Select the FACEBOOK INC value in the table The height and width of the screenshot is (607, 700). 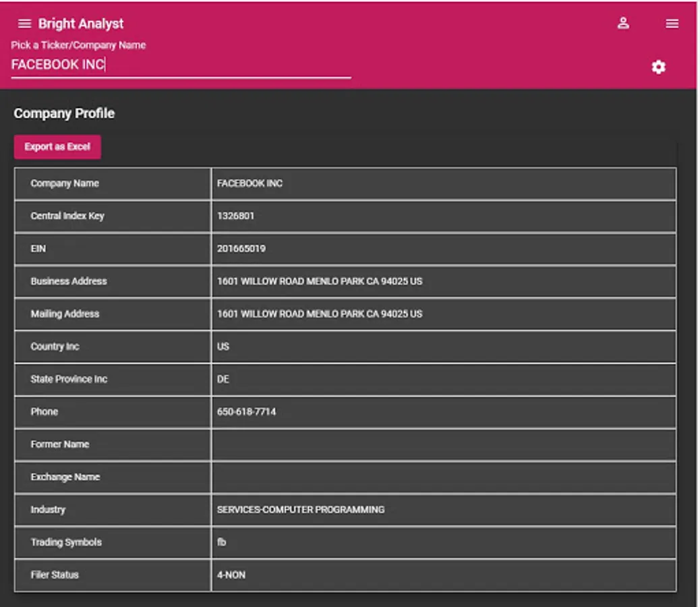250,183
